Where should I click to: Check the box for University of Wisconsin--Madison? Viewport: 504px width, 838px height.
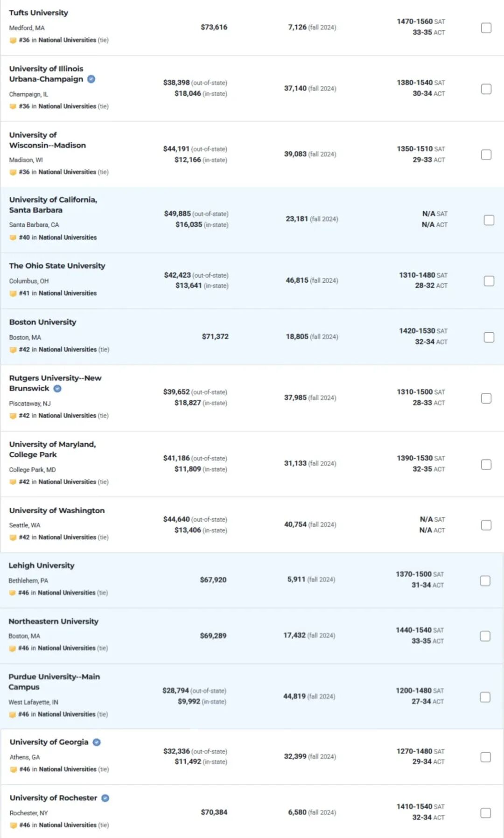(x=486, y=155)
